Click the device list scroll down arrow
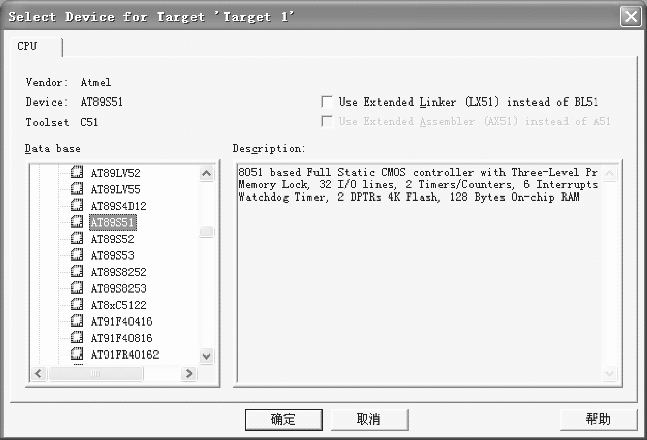 tap(207, 355)
